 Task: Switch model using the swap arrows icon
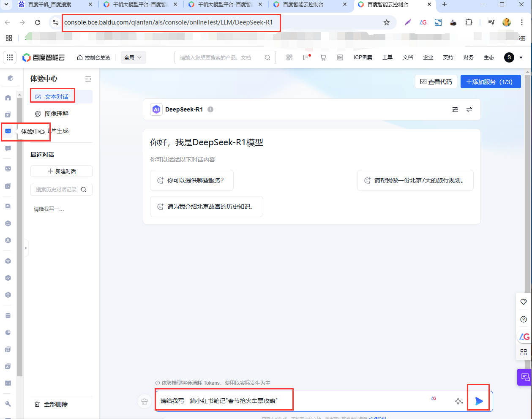[x=469, y=109]
